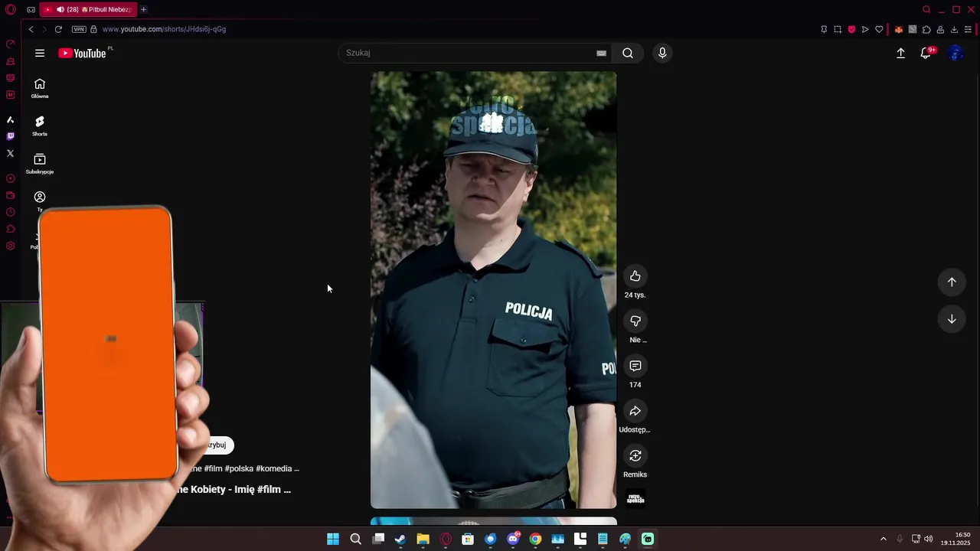Show hidden tray icons chevron

tap(883, 539)
